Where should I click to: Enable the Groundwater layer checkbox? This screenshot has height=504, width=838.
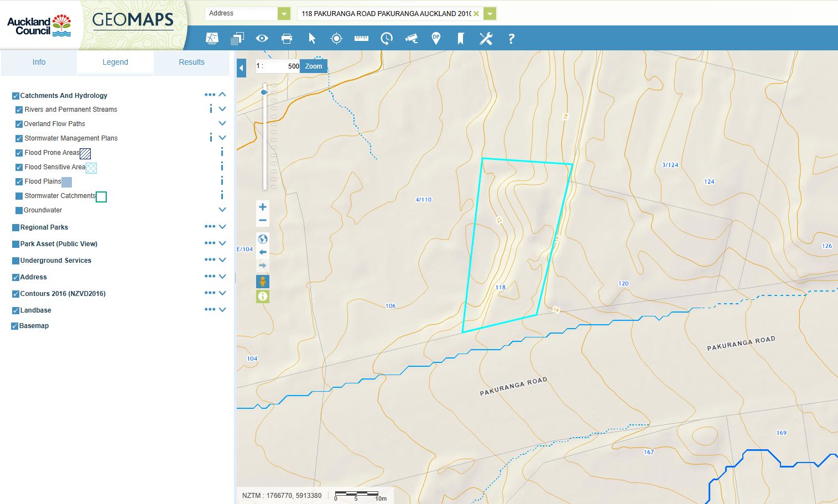coord(19,210)
